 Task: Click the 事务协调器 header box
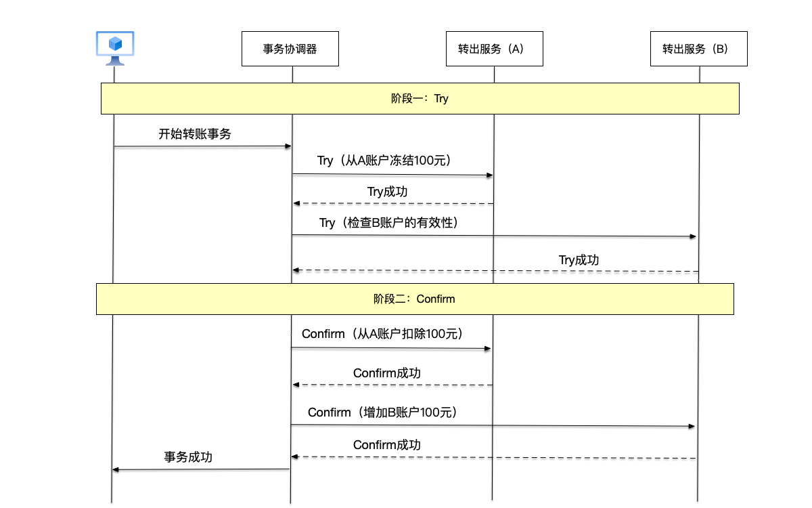(290, 48)
